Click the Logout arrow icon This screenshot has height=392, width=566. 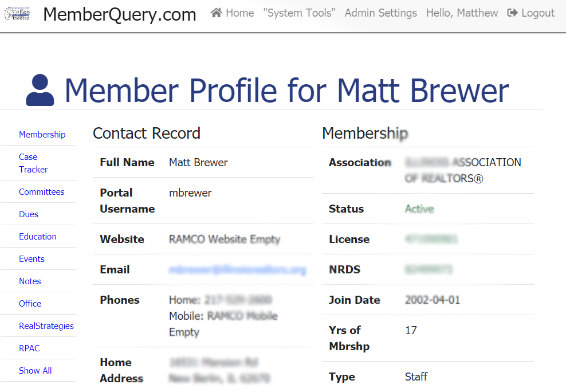click(x=513, y=13)
